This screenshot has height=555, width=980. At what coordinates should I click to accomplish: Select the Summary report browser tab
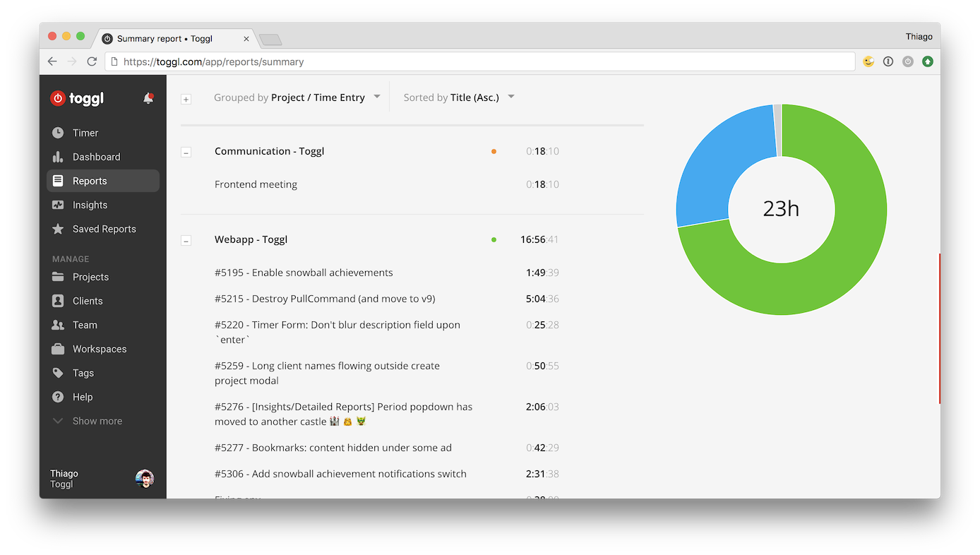tap(176, 38)
